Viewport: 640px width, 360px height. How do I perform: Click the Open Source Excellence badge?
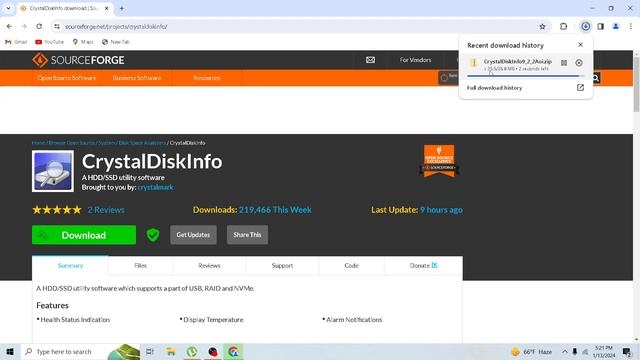tap(439, 161)
